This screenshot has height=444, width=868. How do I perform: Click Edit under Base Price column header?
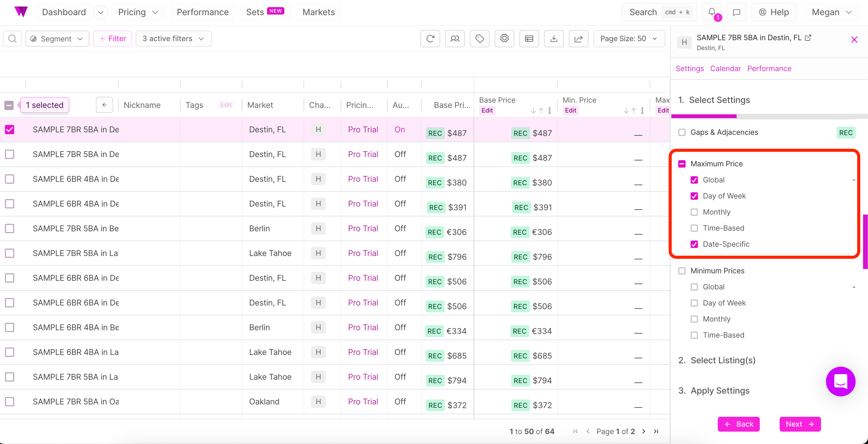487,110
